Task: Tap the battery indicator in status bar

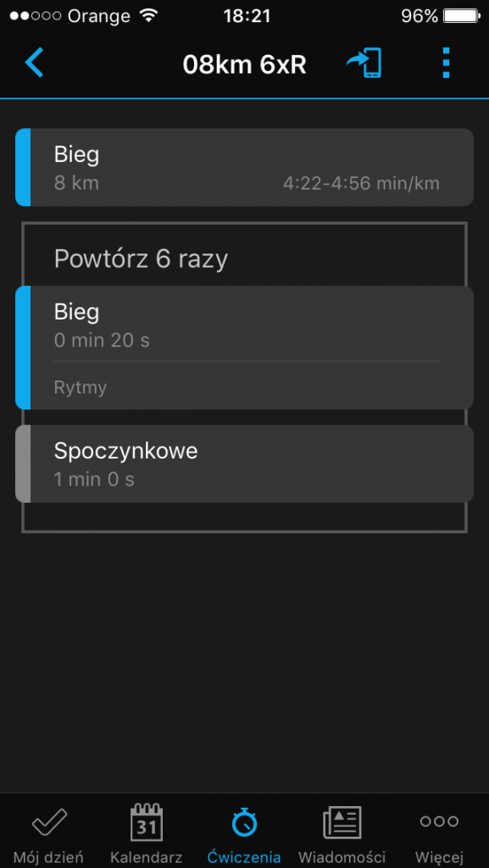Action: (462, 16)
